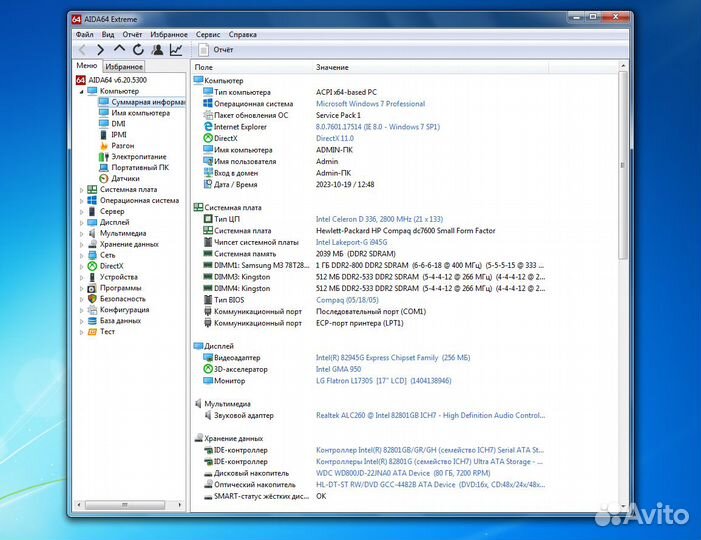Expand the Дисплей tree node

[x=81, y=223]
